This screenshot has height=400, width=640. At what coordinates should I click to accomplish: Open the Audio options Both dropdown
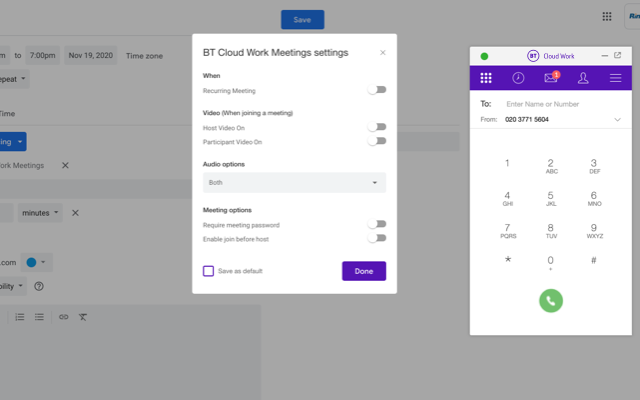click(x=294, y=182)
